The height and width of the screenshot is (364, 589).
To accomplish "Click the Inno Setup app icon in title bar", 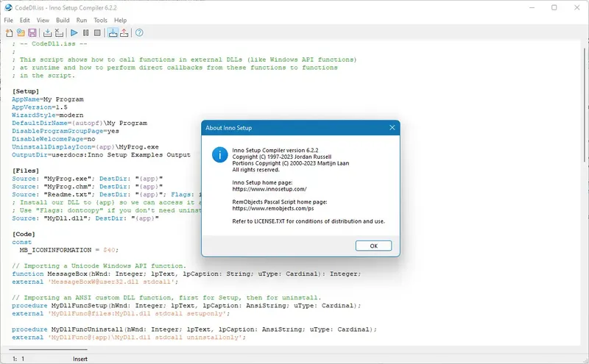I will point(8,7).
